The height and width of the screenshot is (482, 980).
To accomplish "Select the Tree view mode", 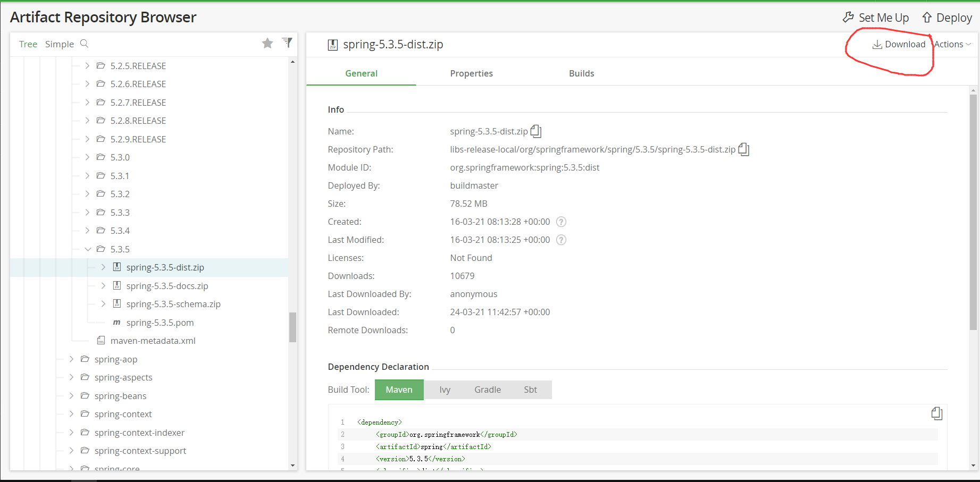I will [28, 44].
